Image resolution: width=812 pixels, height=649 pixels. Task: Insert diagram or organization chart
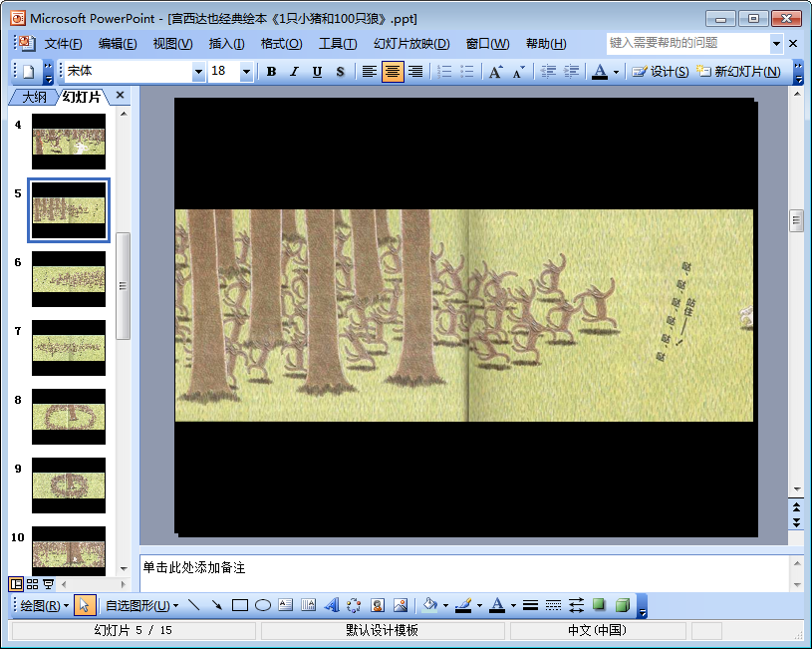[355, 605]
